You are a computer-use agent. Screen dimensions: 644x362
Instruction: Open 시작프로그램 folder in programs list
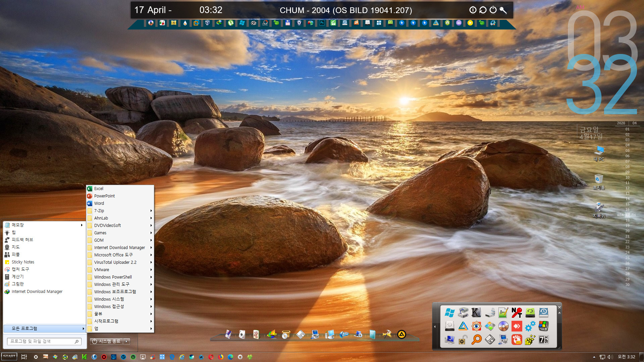coord(120,321)
